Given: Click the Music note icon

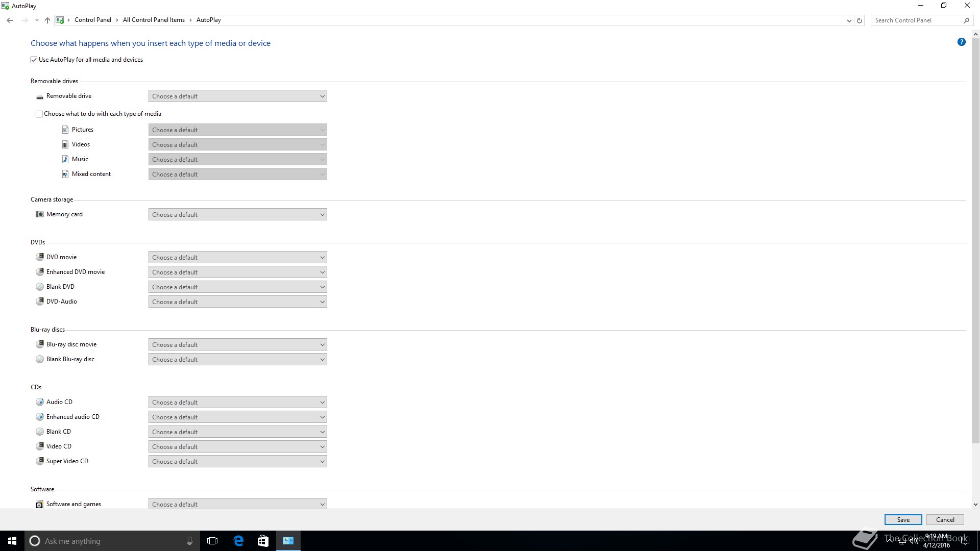Looking at the screenshot, I should click(65, 159).
